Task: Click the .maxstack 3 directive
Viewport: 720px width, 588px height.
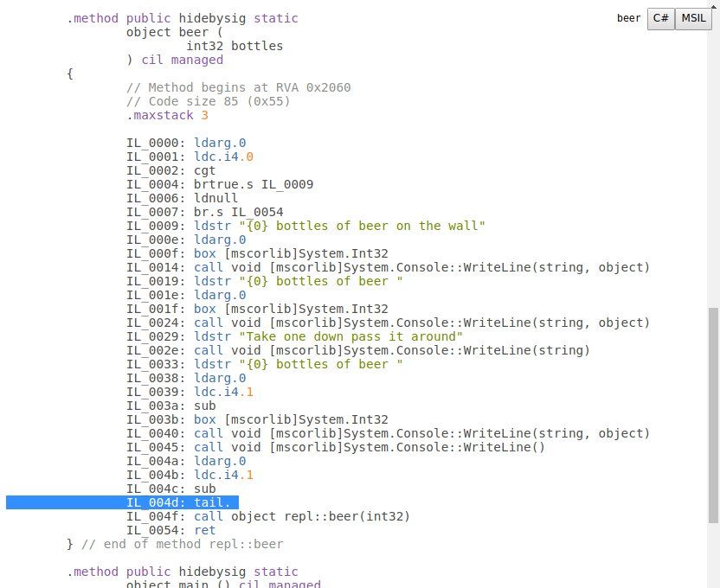Action: point(167,115)
